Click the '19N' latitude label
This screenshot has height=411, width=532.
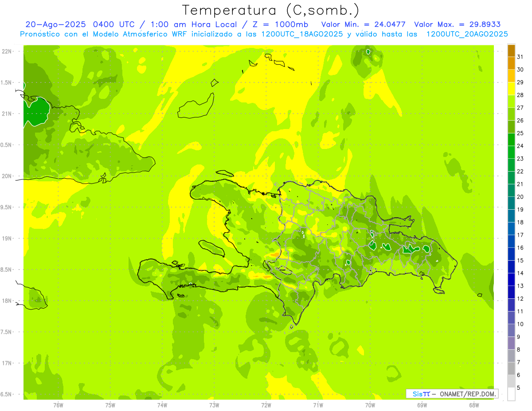click(x=7, y=239)
